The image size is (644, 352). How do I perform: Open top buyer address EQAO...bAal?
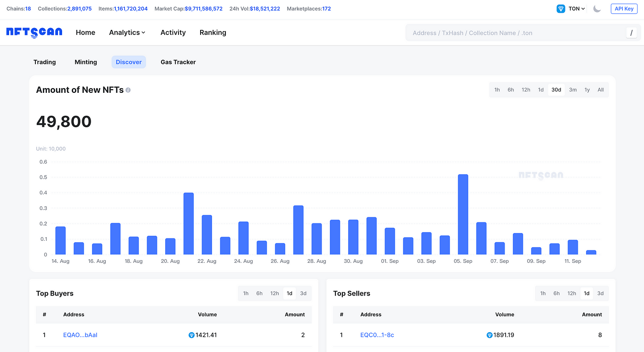80,335
